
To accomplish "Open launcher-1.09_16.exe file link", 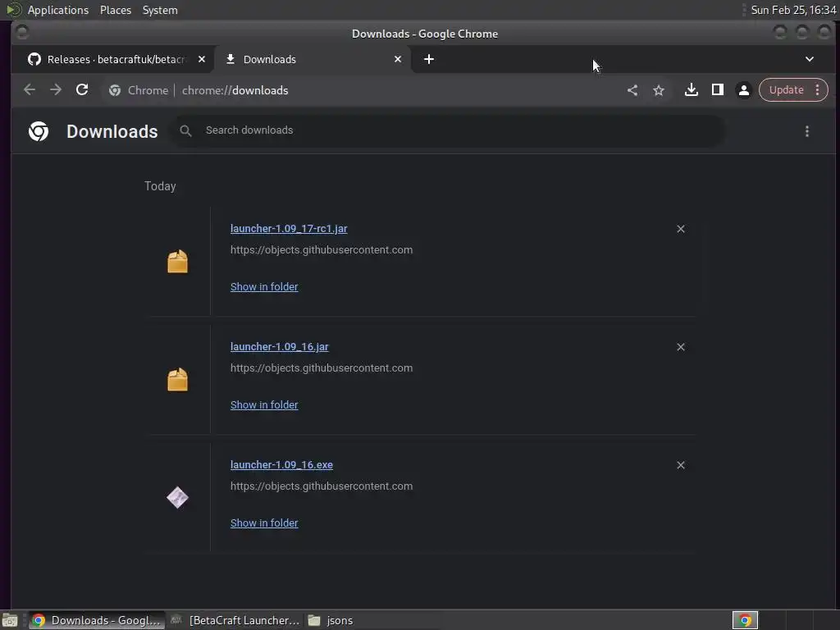I will point(281,465).
